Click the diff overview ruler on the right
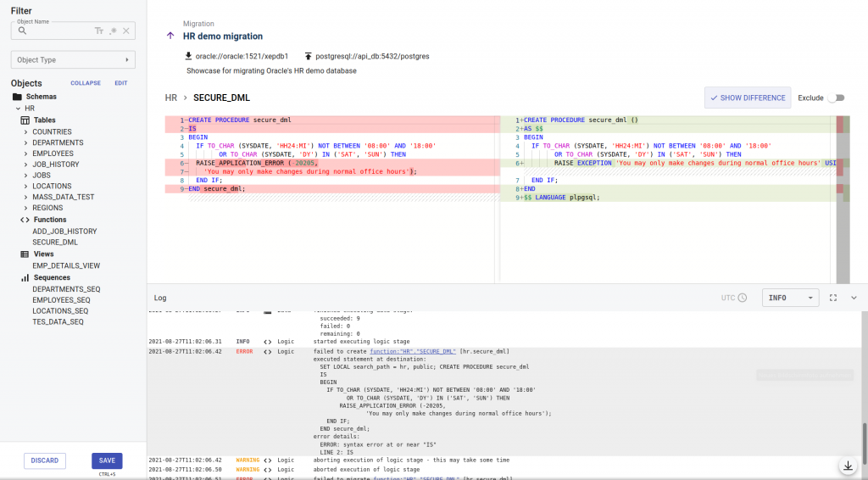The width and height of the screenshot is (868, 480). pyautogui.click(x=843, y=199)
